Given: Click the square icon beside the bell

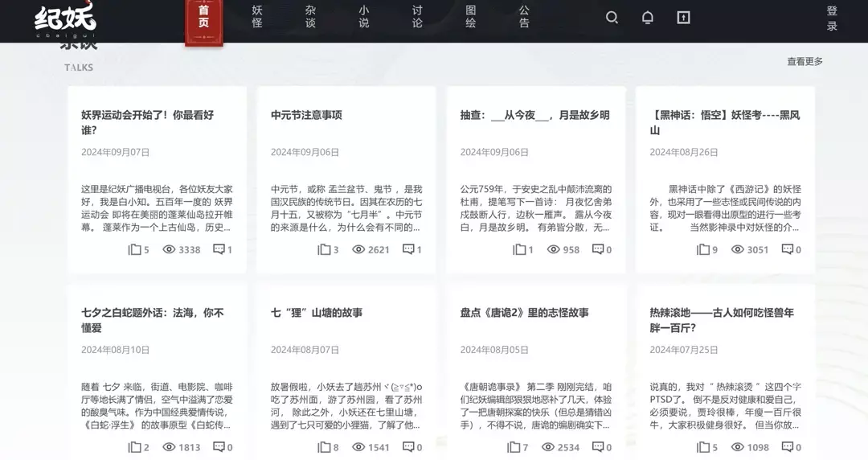Looking at the screenshot, I should click(x=683, y=18).
